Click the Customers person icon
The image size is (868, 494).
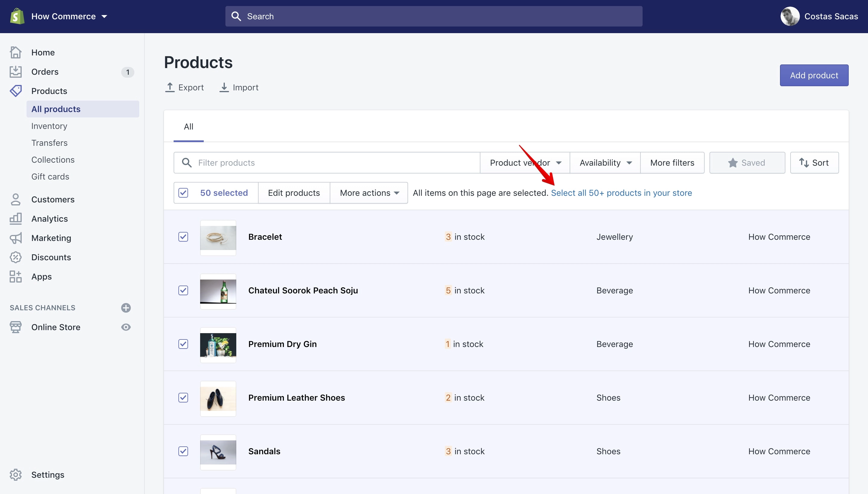click(x=16, y=199)
